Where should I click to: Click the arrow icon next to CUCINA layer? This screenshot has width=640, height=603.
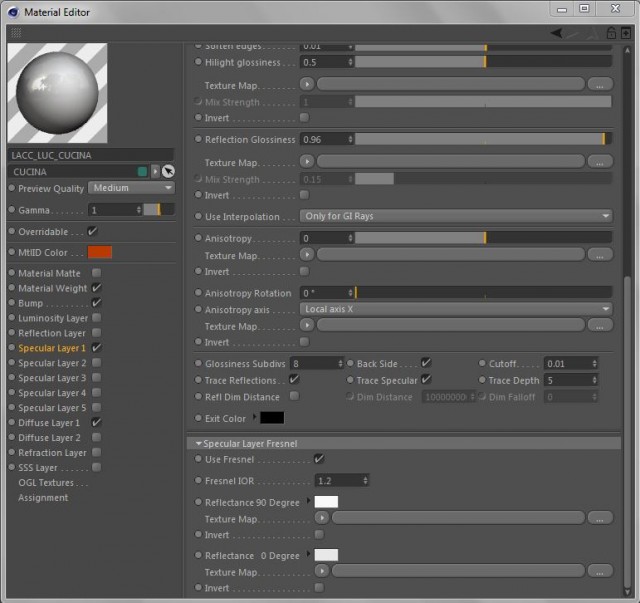pos(155,171)
